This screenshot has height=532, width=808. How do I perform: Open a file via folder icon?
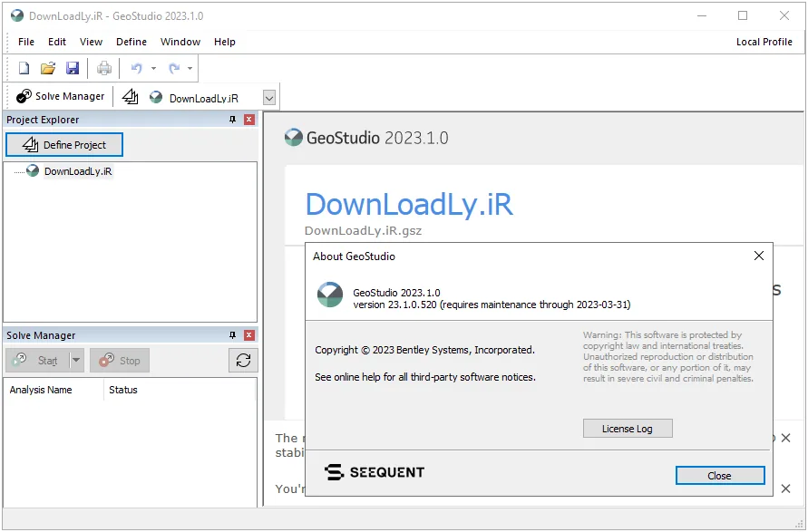coord(48,68)
